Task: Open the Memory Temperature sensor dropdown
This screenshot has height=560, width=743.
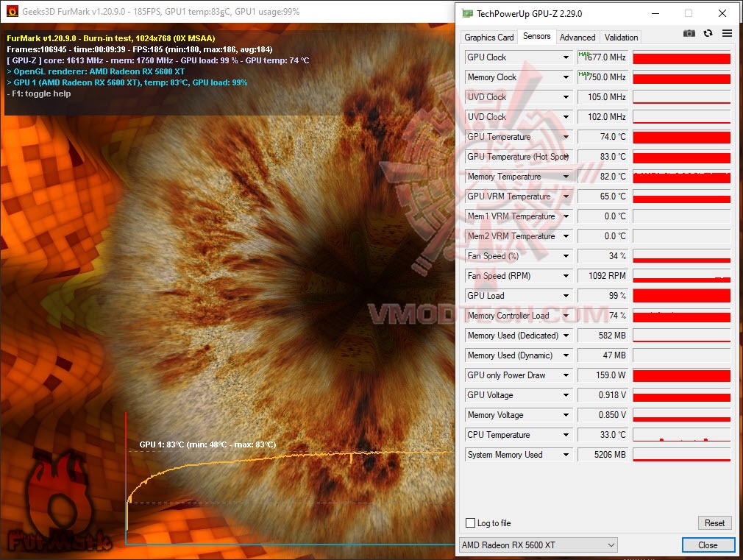Action: tap(566, 177)
